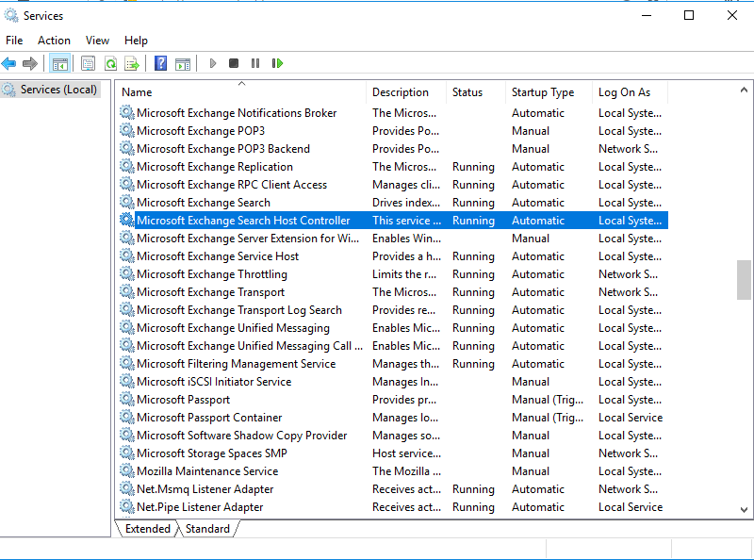Pause the selected service with the pause icon

(x=255, y=63)
